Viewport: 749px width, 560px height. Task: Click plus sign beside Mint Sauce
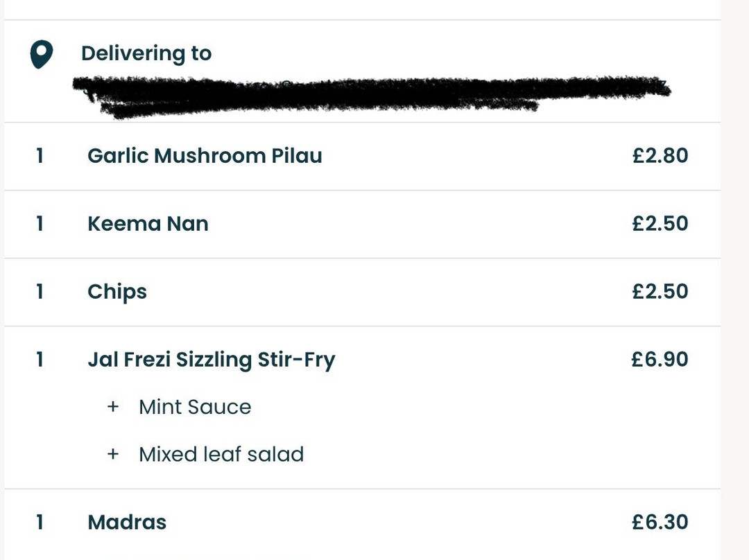point(113,407)
